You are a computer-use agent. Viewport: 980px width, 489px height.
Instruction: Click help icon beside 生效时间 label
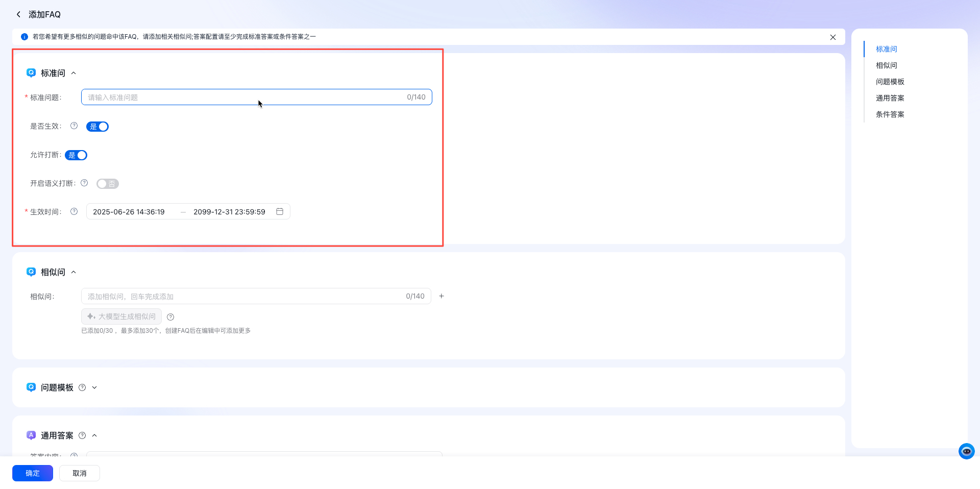[x=74, y=212]
